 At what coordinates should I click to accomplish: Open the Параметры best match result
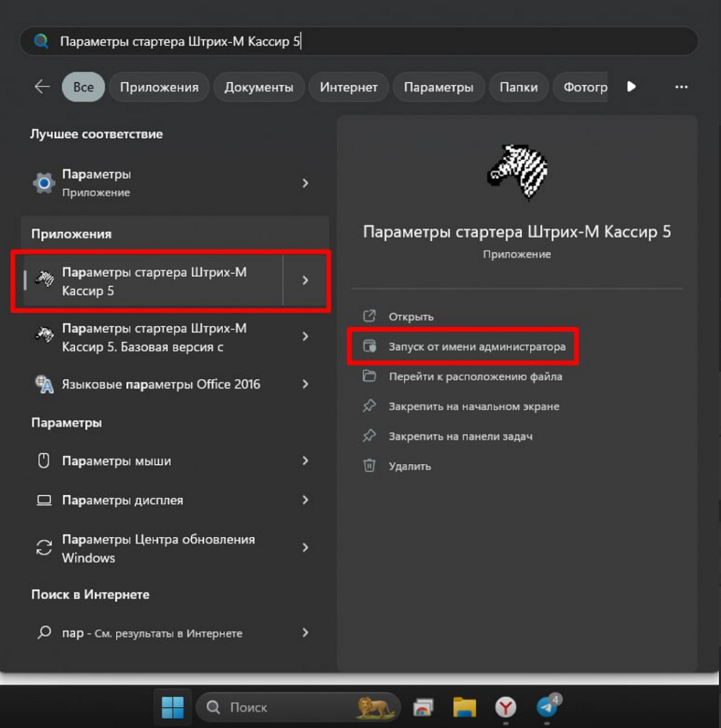pos(174,183)
